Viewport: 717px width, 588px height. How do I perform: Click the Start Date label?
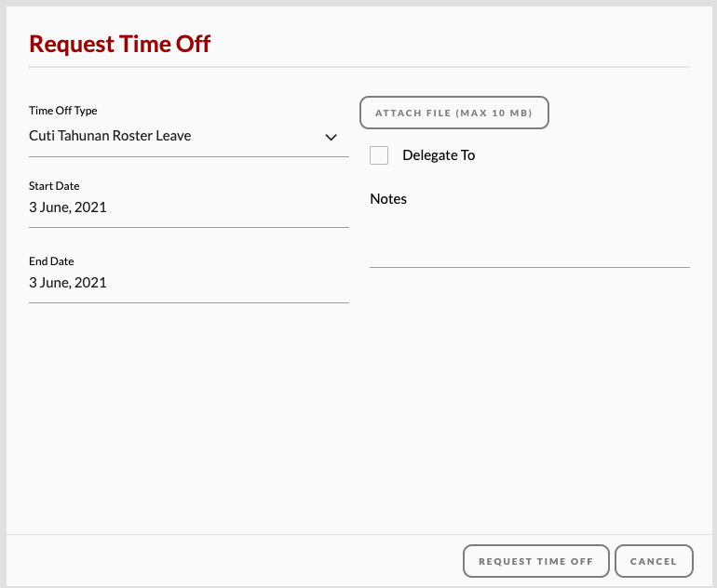(54, 186)
